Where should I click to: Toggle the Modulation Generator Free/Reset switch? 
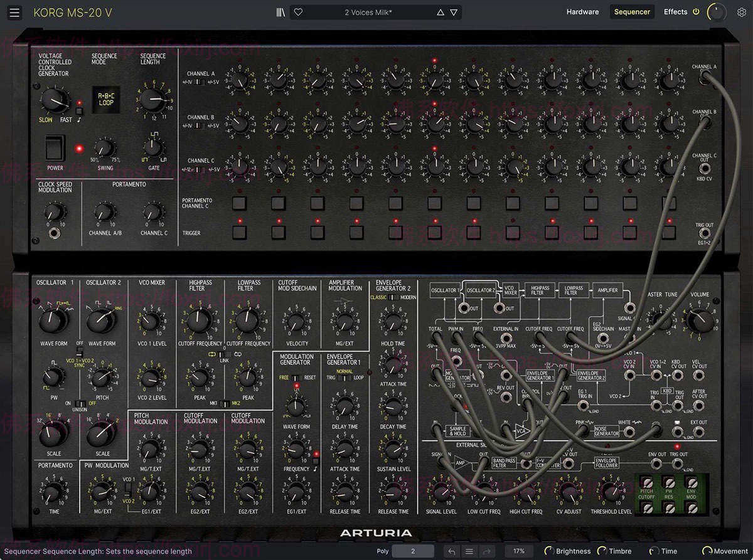[296, 378]
